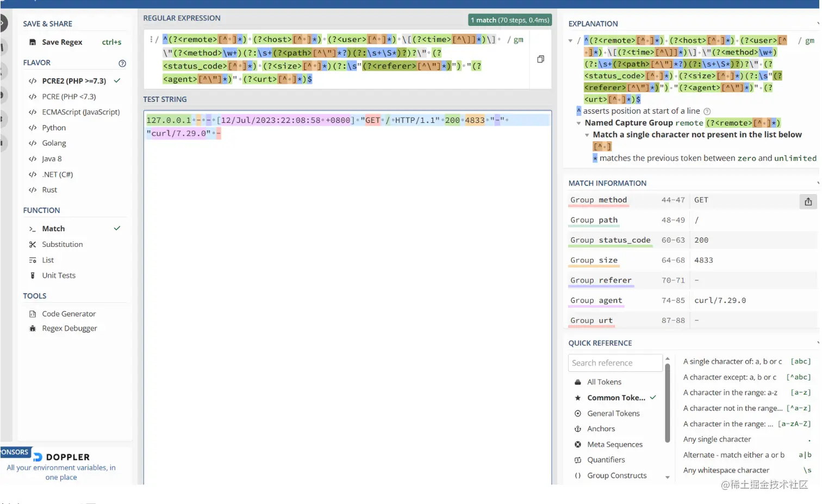Open the Doppler sponsor link
Image resolution: width=822 pixels, height=504 pixels.
point(61,457)
